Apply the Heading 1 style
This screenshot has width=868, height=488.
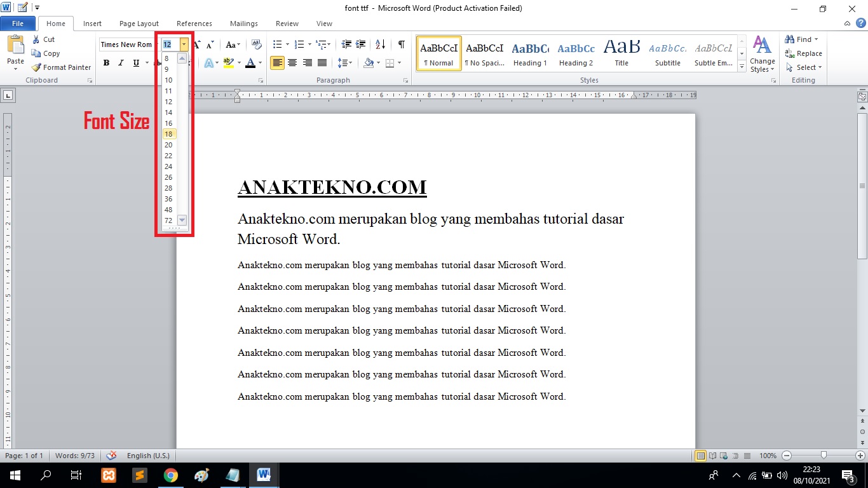click(x=531, y=53)
